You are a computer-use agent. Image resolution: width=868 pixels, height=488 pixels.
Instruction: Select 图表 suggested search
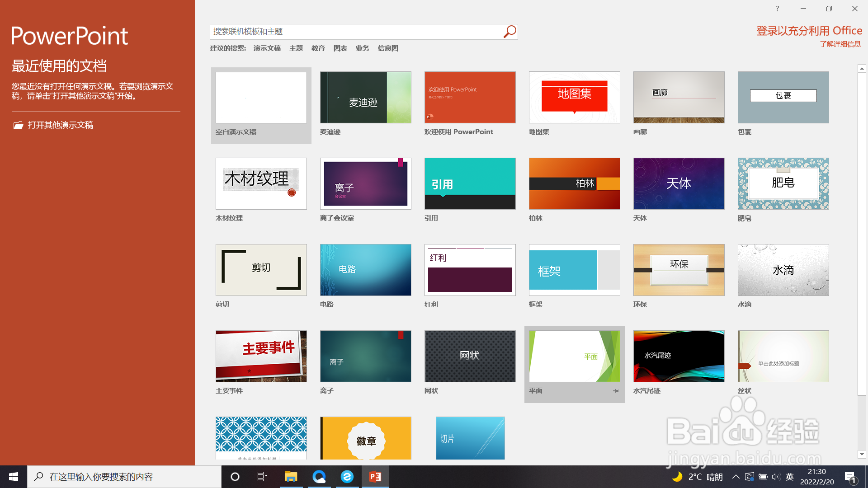click(340, 48)
